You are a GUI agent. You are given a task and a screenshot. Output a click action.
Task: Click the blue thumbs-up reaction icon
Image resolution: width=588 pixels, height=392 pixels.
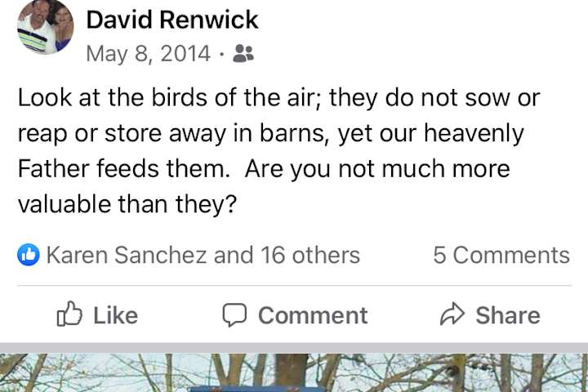tap(29, 255)
